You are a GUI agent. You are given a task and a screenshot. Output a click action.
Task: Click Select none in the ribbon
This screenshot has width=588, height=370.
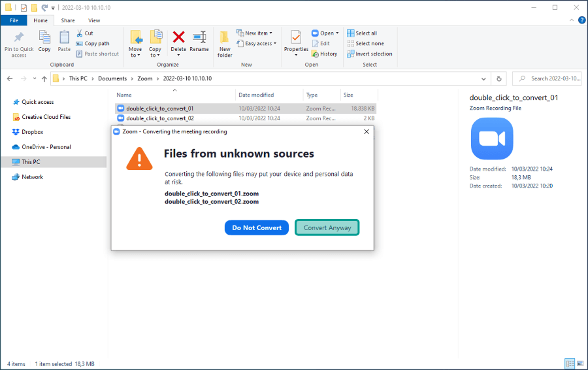click(365, 44)
